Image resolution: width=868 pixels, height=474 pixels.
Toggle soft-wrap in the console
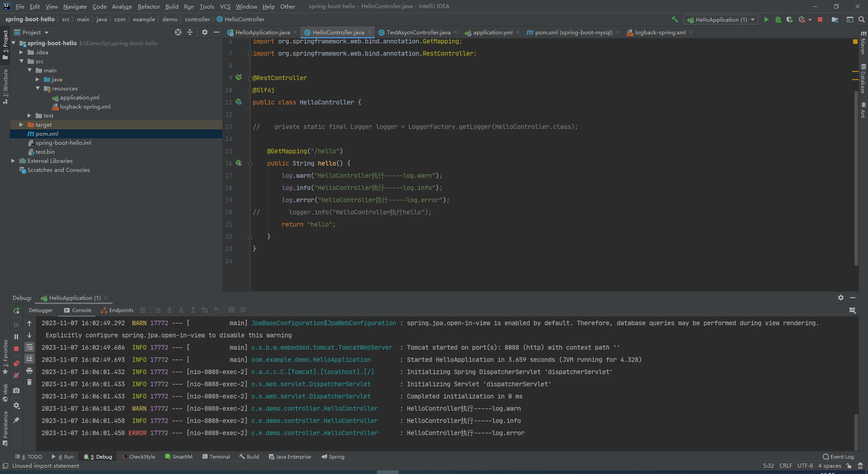click(x=29, y=347)
